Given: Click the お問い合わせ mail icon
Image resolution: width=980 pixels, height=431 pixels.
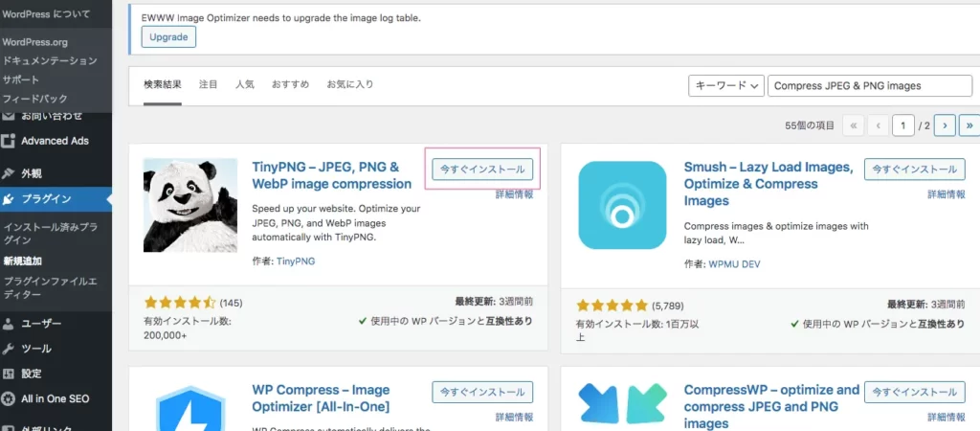Looking at the screenshot, I should click(x=8, y=116).
